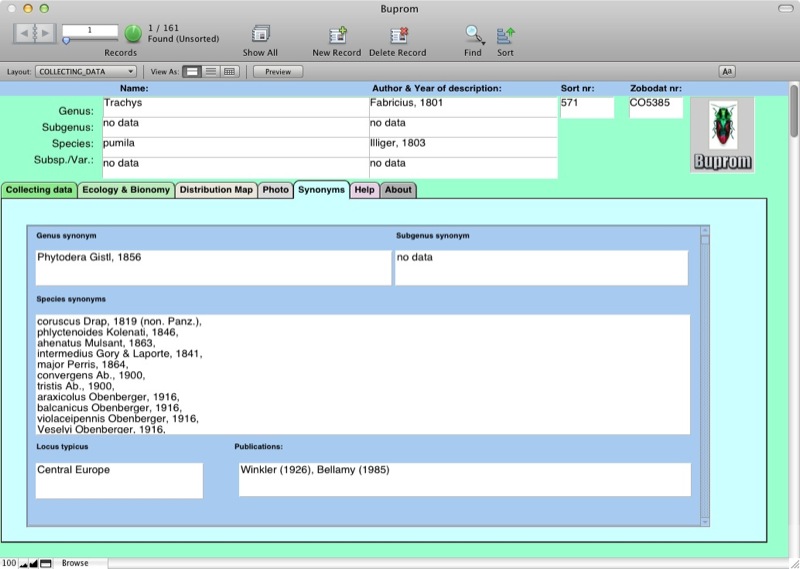Click the Preview button

pos(278,72)
